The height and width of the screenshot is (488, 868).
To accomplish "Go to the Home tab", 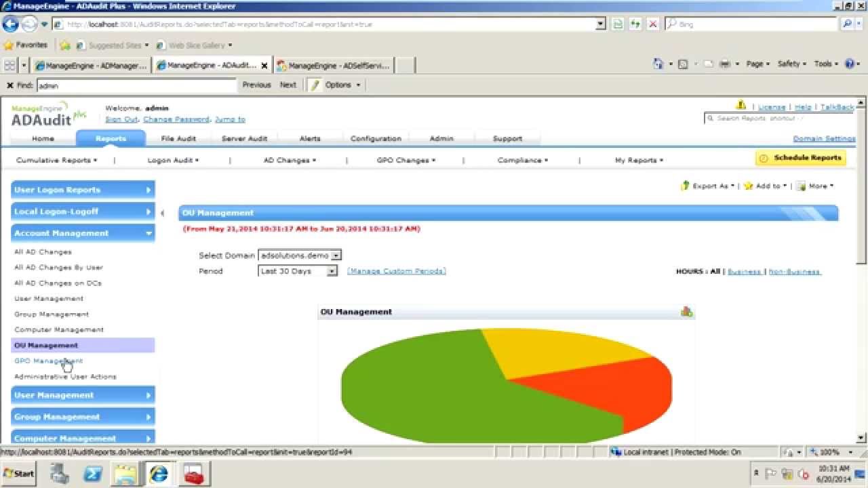I will [x=43, y=138].
